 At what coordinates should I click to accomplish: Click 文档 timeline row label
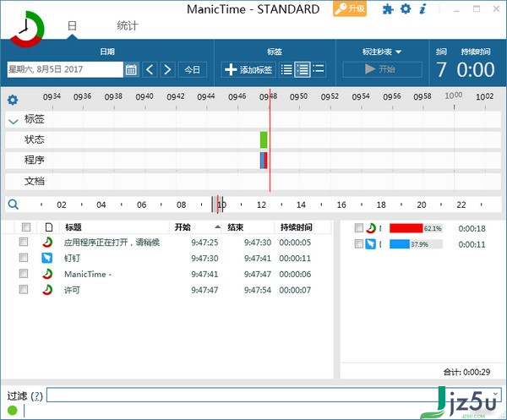tap(35, 181)
